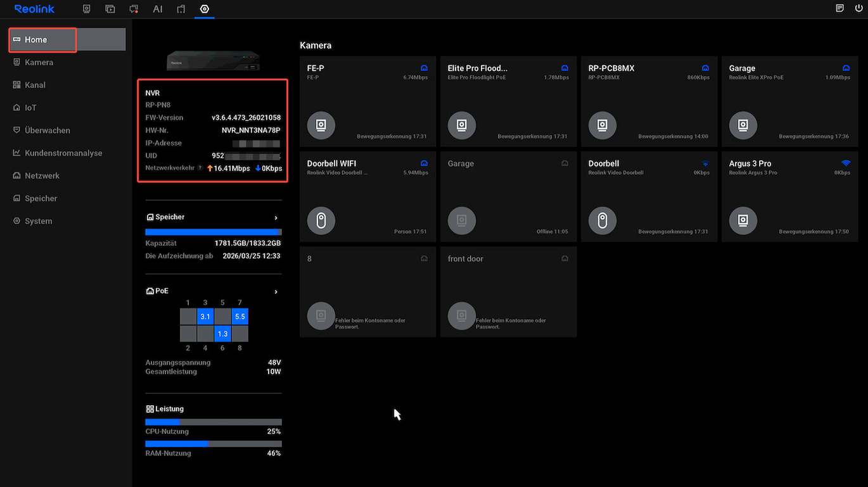The width and height of the screenshot is (868, 487).
Task: Click connection icon on Elite Pro Floodlight card
Action: coord(565,68)
